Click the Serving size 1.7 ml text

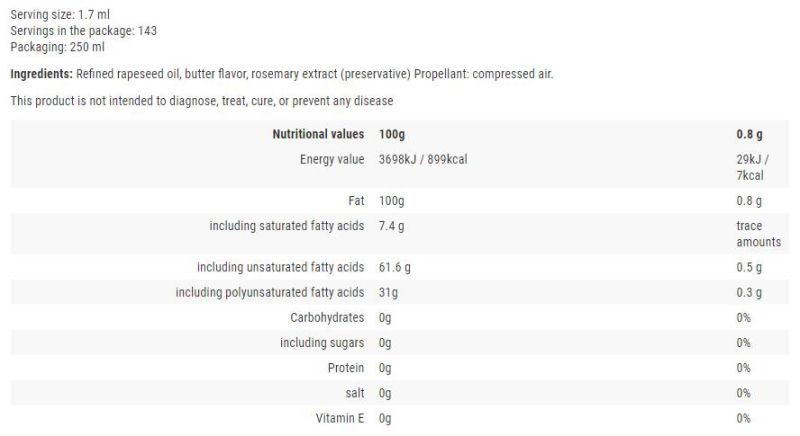coord(60,15)
